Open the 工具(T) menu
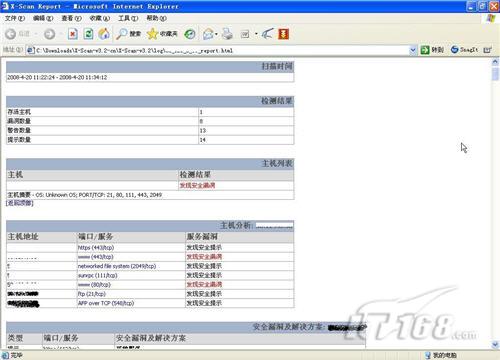500x360 pixels. click(128, 18)
